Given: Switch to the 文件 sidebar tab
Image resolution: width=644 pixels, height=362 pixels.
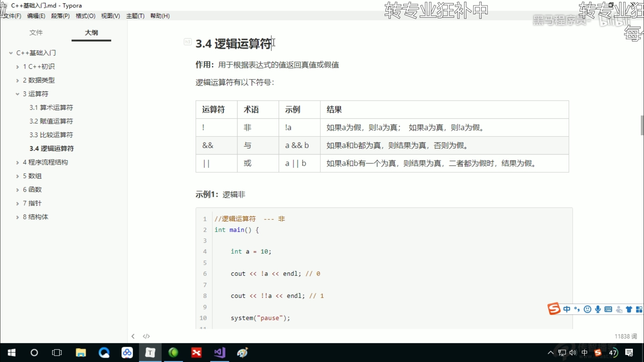Looking at the screenshot, I should pos(36,33).
